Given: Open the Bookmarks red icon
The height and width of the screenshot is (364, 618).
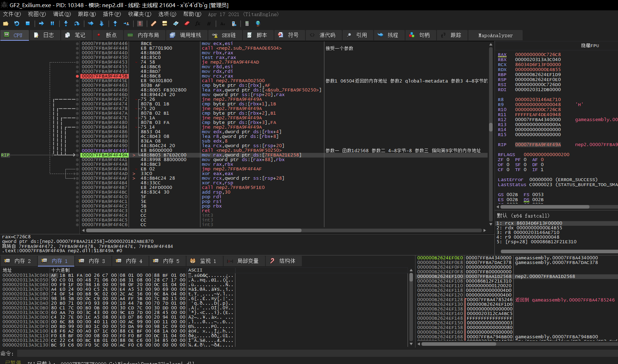Looking at the screenshot, I should tap(187, 24).
